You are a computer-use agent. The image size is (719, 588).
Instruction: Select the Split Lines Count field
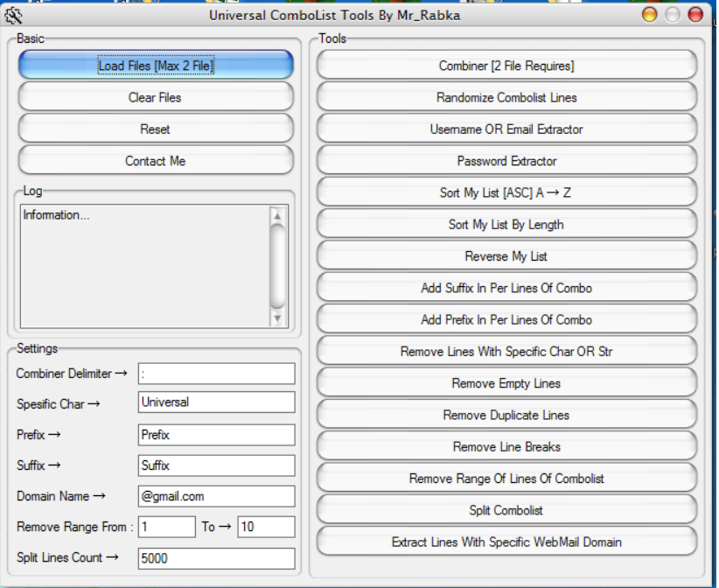(x=216, y=558)
